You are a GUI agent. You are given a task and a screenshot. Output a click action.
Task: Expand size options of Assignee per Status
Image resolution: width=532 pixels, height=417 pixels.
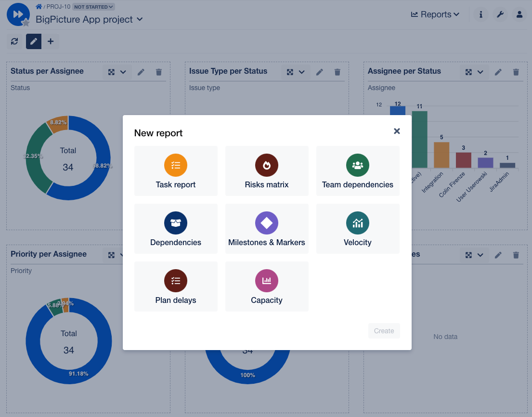click(480, 72)
